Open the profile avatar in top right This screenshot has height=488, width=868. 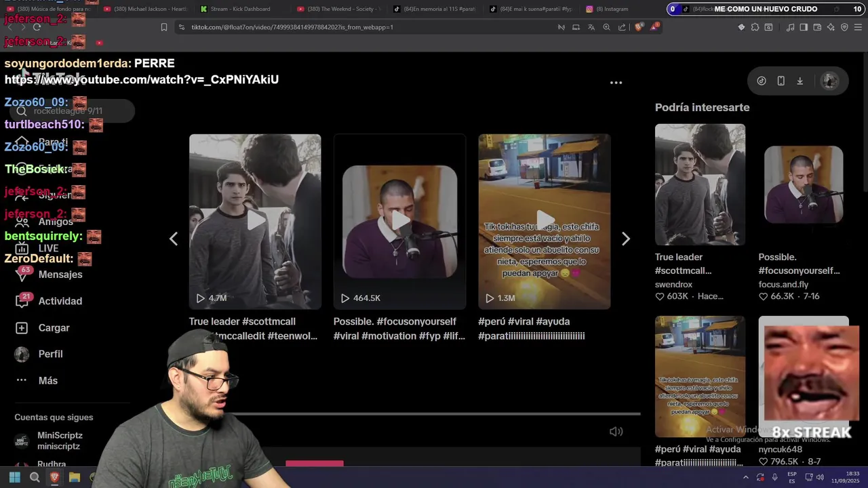click(x=829, y=81)
